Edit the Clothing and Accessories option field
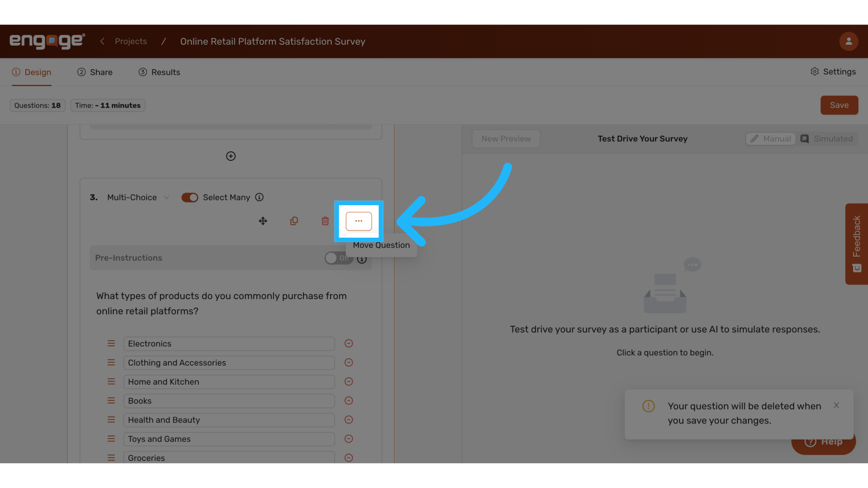Screen dimensions: 868x488 tap(229, 362)
